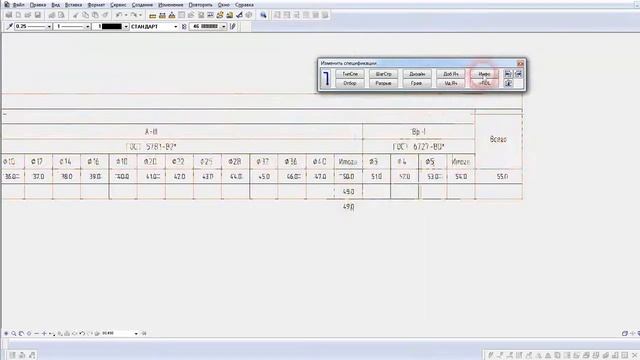Open the Справка menu
Viewport: 640px width, 360px height.
tap(244, 5)
